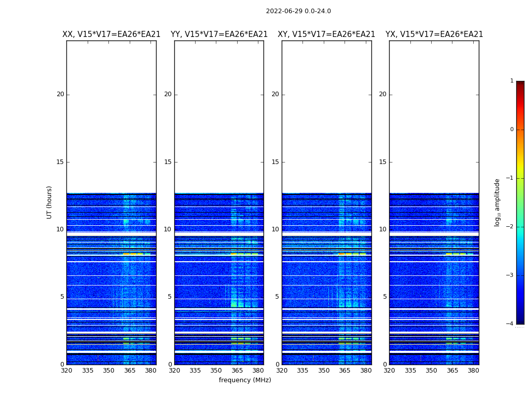Image resolution: width=532 pixels, height=405 pixels.
Task: Click the frequency (MHz) x-axis label
Action: pos(245,380)
